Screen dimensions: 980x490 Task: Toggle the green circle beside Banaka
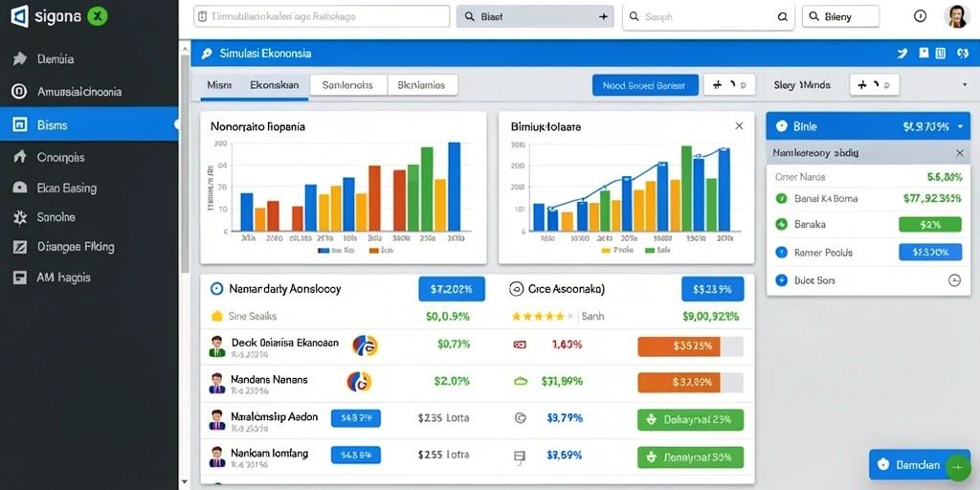pyautogui.click(x=781, y=224)
